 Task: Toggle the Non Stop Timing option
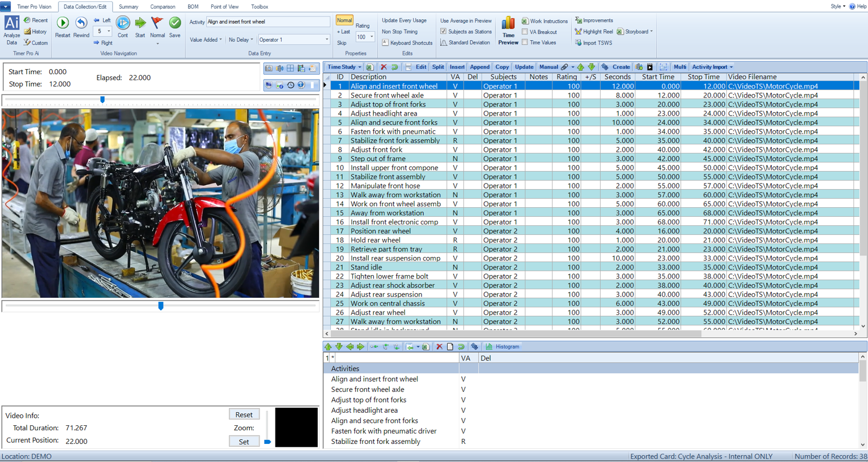tap(399, 32)
